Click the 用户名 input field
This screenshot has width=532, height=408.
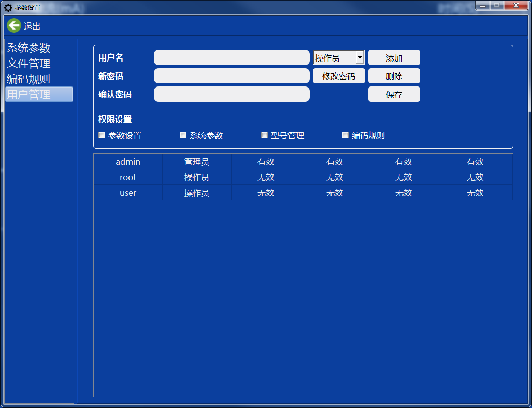232,57
